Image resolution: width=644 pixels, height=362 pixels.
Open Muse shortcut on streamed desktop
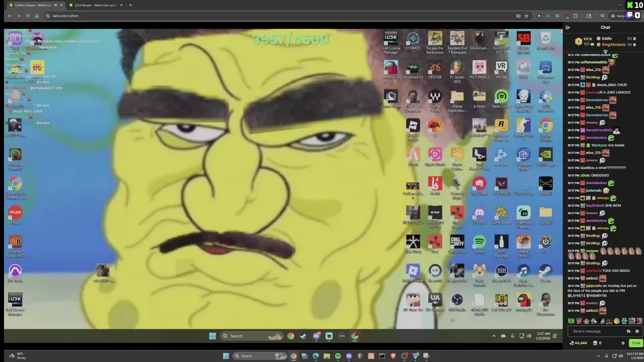[15, 215]
